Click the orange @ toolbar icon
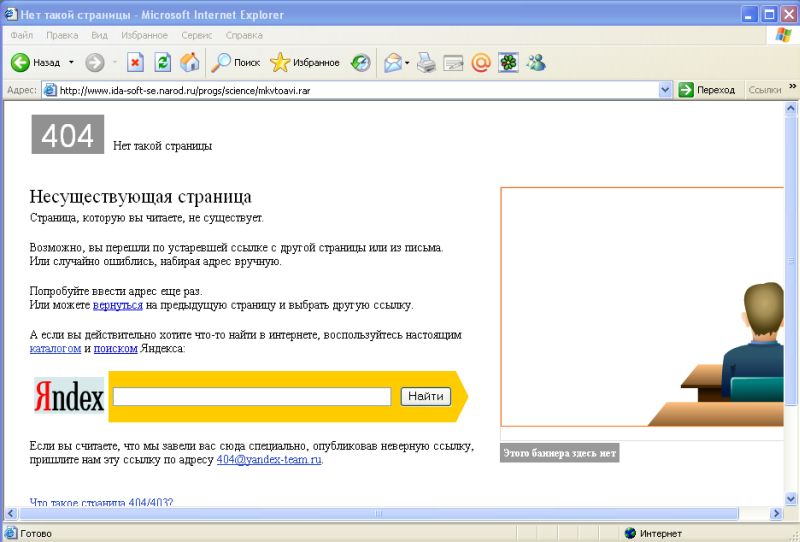 (481, 63)
